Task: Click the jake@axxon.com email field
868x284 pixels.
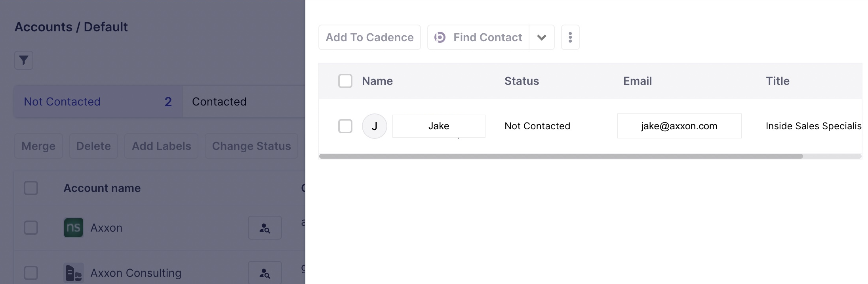Action: click(x=679, y=126)
